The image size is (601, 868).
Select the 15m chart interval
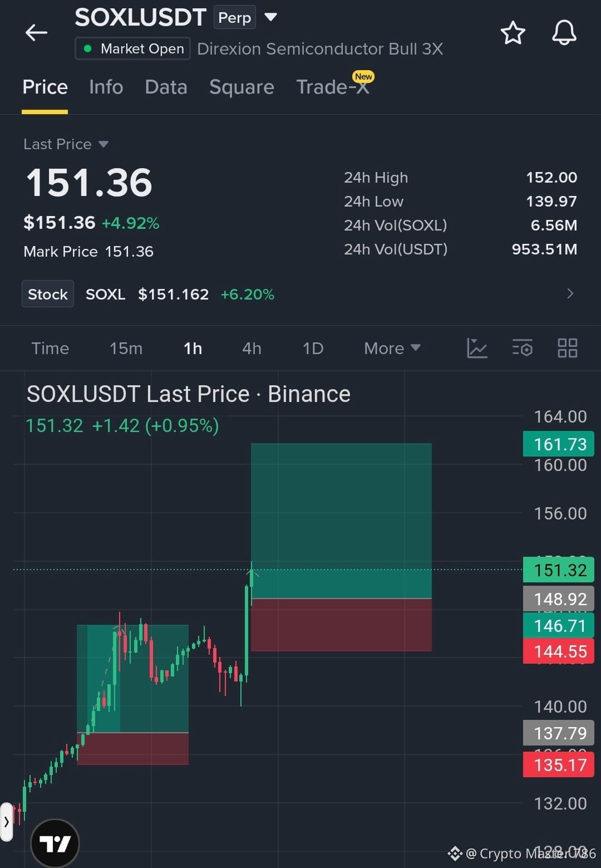126,348
